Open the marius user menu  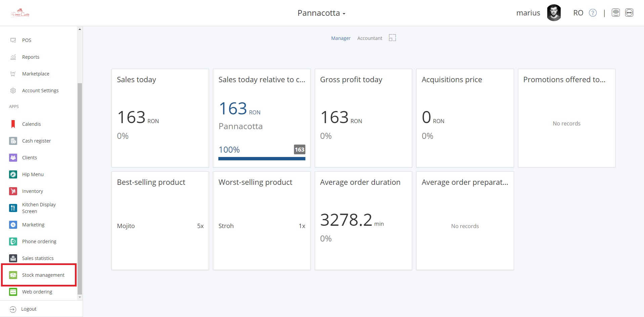pyautogui.click(x=528, y=13)
